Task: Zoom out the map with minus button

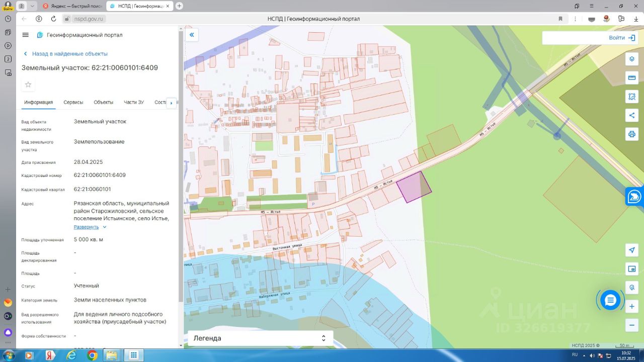Action: pyautogui.click(x=631, y=325)
